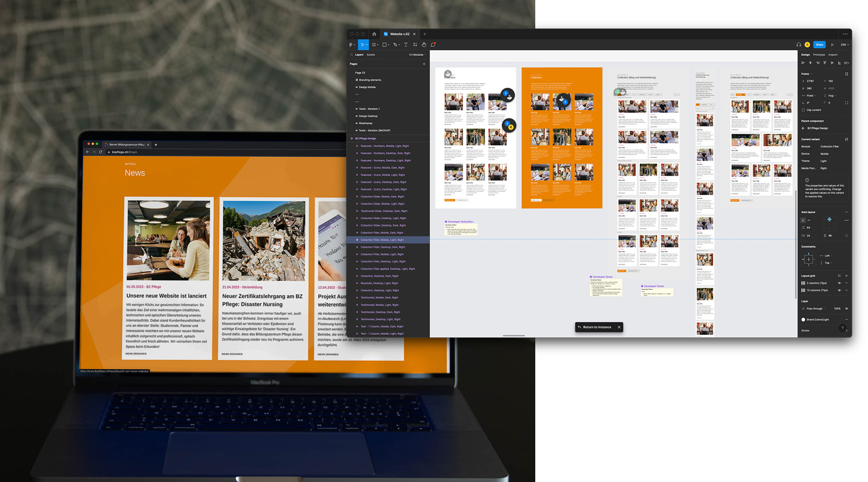The height and width of the screenshot is (482, 868).
Task: Select the Text tool
Action: pos(406,45)
